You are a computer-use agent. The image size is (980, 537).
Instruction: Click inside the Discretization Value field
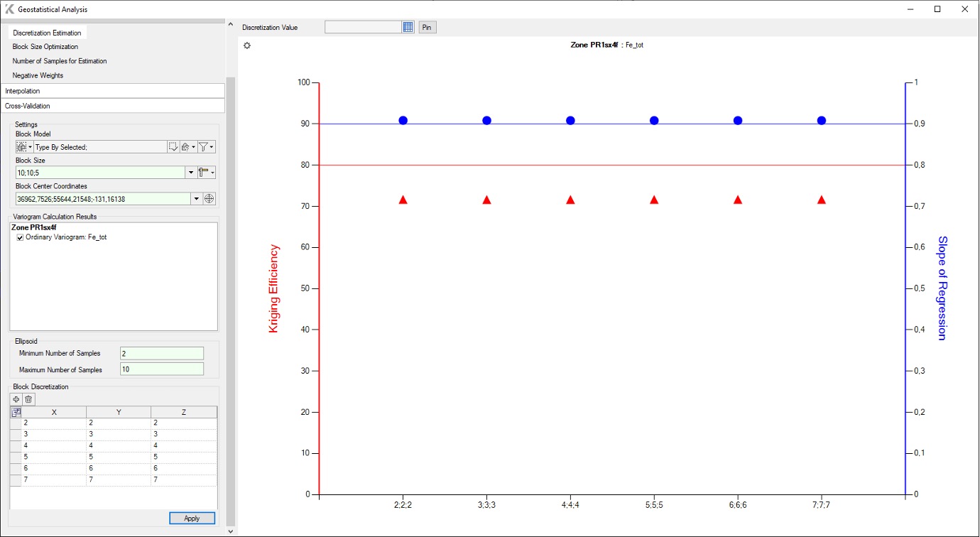point(362,26)
